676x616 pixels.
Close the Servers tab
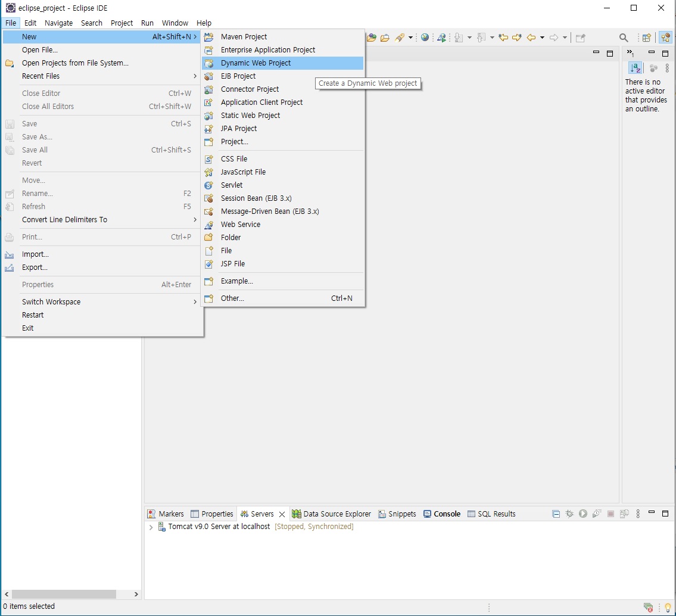coord(282,514)
